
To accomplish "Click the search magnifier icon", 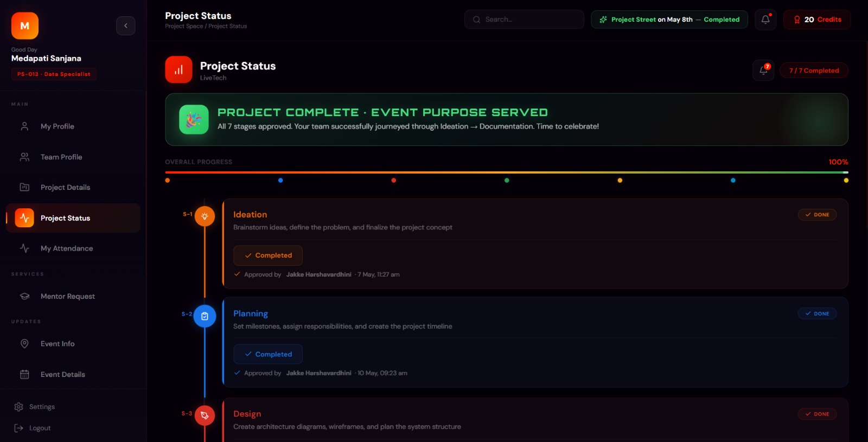I will 476,20.
